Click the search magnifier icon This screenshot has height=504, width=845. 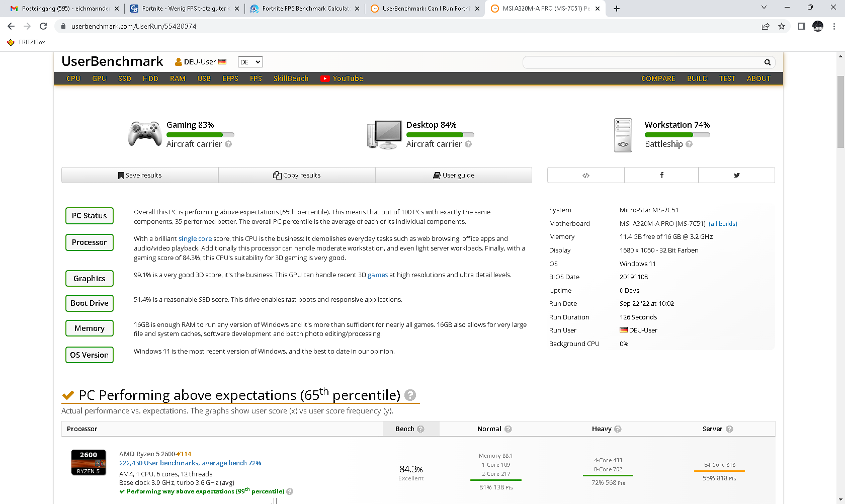tap(768, 62)
